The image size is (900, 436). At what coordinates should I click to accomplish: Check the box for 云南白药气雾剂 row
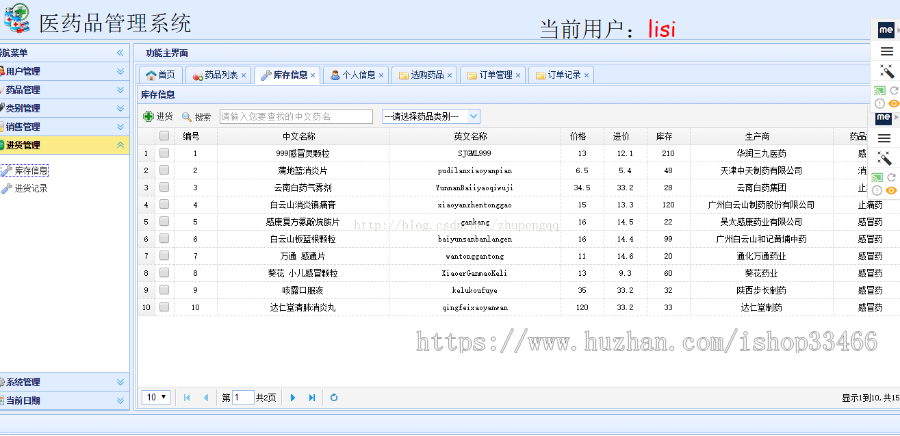[164, 188]
